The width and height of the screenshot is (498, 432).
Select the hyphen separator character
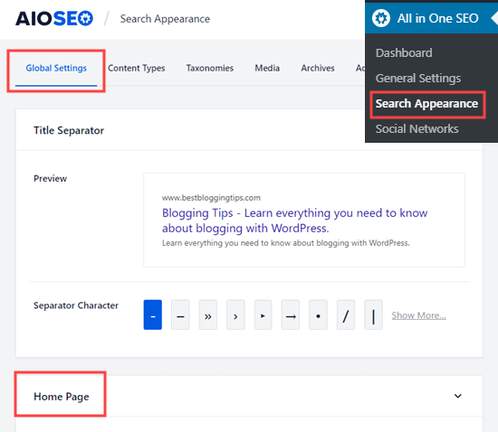(x=153, y=315)
